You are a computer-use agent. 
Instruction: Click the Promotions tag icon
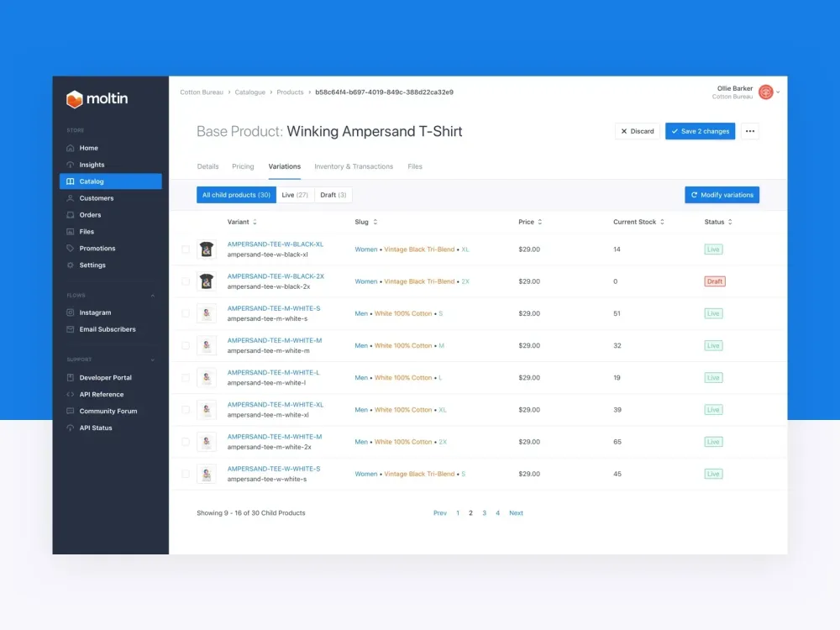pos(71,249)
